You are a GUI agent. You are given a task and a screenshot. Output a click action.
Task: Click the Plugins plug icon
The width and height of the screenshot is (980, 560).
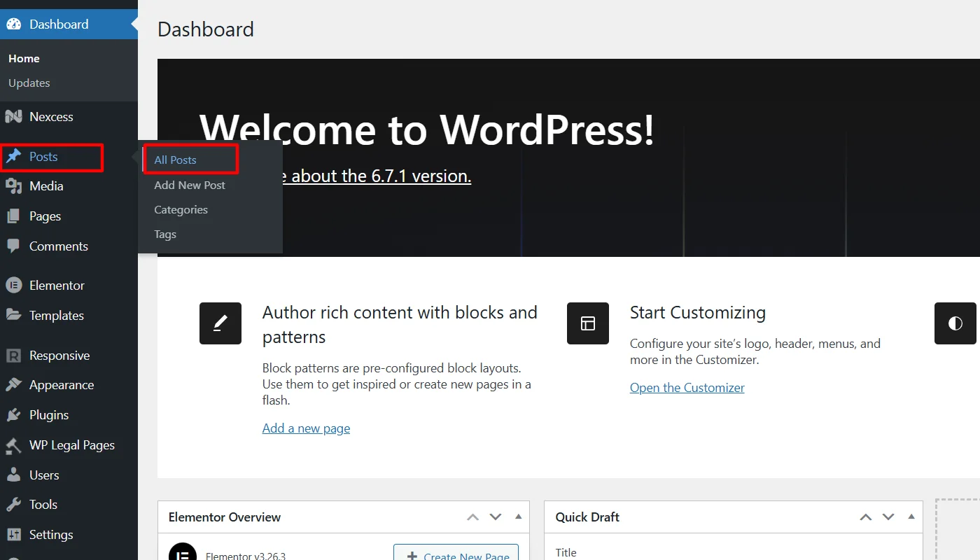pos(13,415)
